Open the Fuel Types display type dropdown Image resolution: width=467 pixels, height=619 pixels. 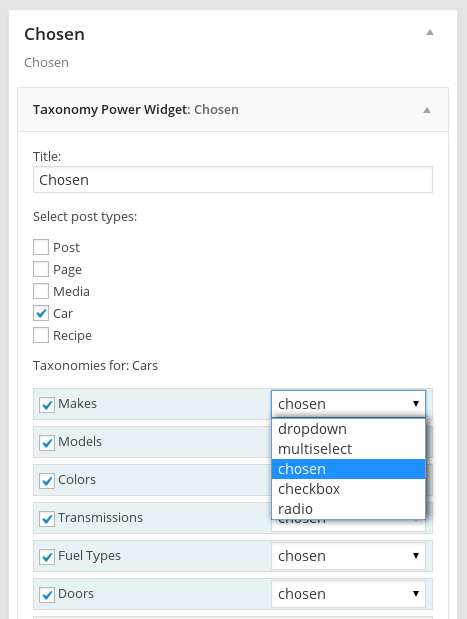point(348,556)
